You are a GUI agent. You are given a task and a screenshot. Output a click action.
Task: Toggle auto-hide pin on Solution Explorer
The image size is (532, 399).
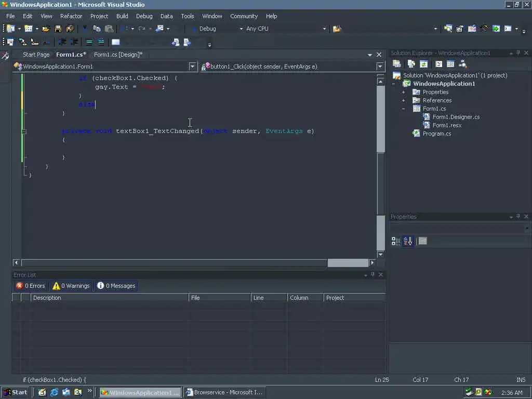[x=518, y=53]
